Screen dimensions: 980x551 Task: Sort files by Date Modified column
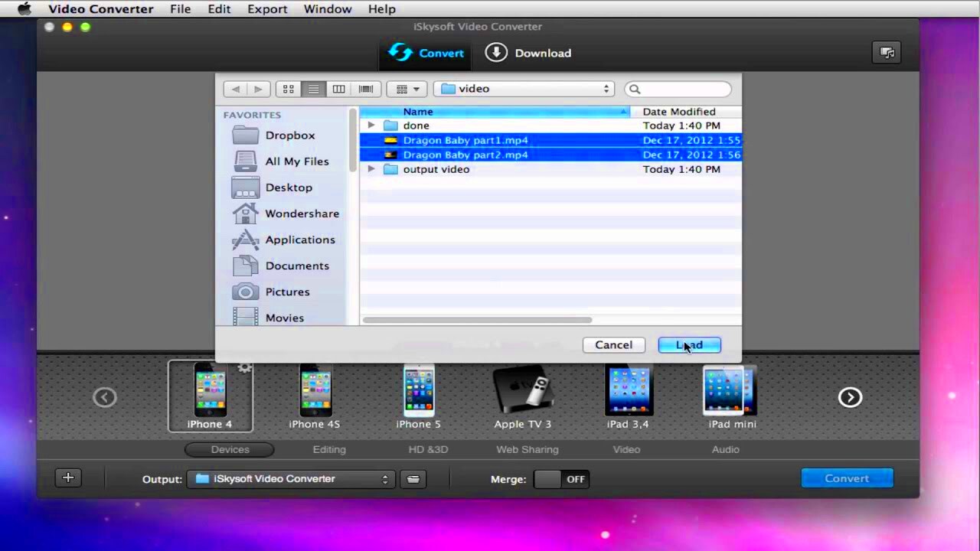click(686, 112)
